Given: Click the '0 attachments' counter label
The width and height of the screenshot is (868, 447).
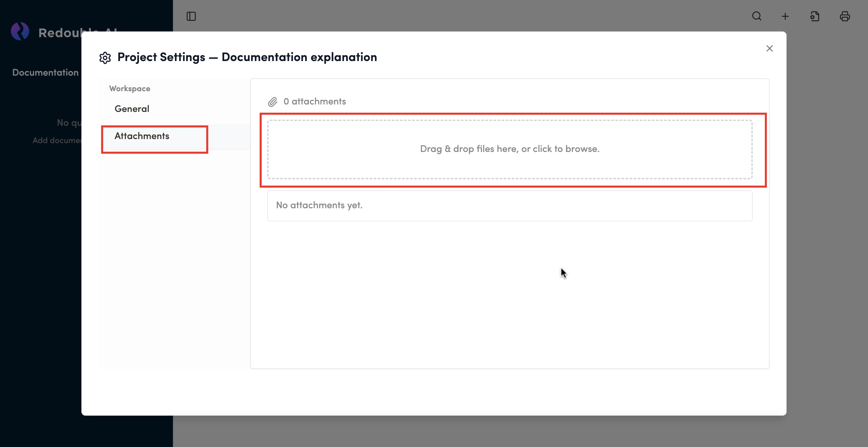Looking at the screenshot, I should [315, 101].
